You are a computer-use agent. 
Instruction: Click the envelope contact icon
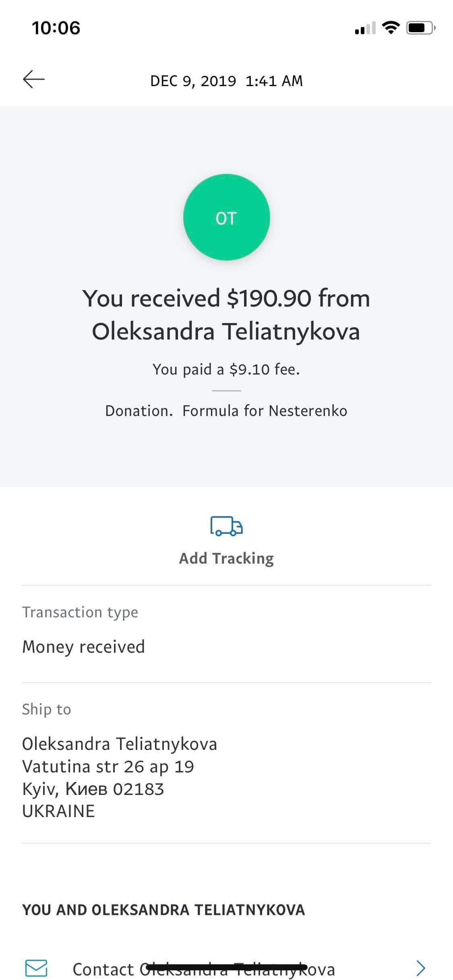(36, 968)
